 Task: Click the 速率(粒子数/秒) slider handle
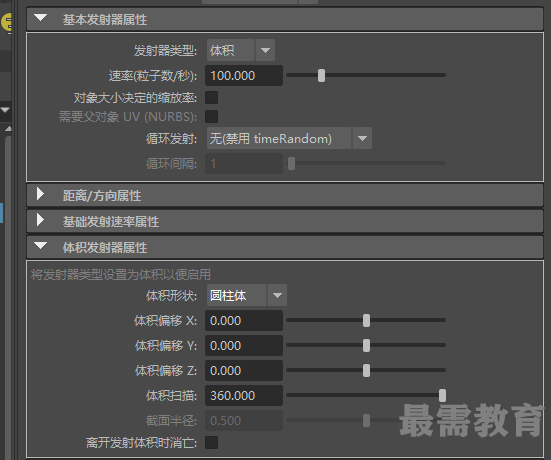321,75
